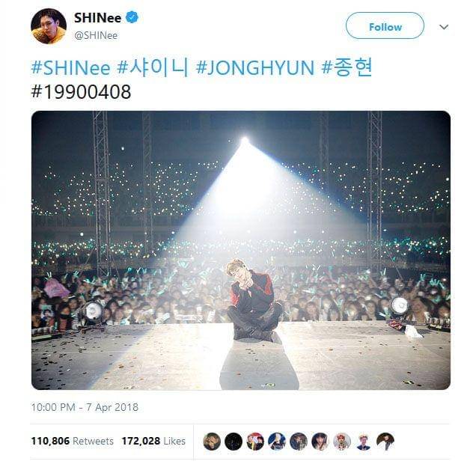View the 172,028 Likes list
Image resolution: width=476 pixels, height=464 pixels.
pyautogui.click(x=153, y=441)
